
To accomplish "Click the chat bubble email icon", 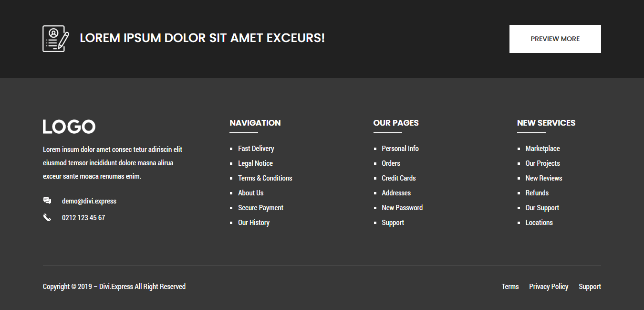I will click(47, 201).
